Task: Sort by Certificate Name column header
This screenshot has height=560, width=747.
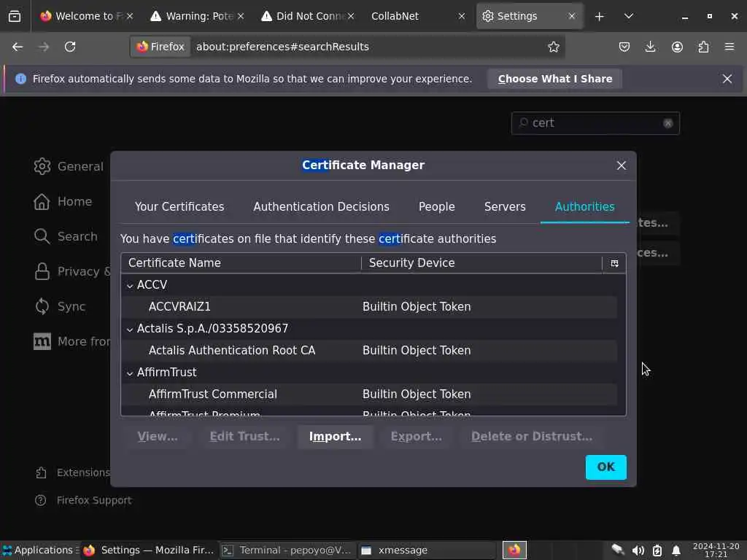Action: (x=241, y=262)
